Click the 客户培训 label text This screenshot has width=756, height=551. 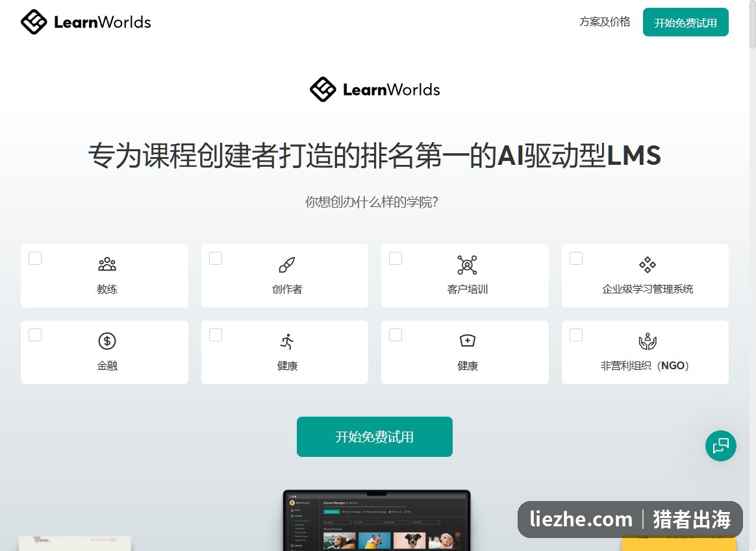click(467, 289)
